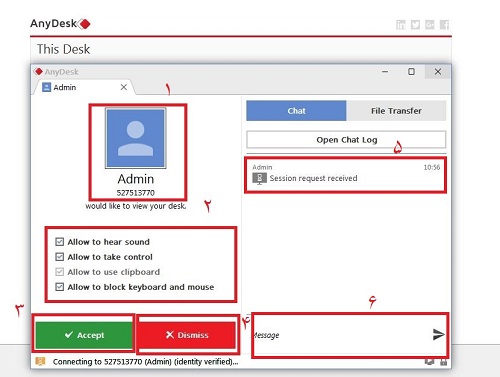Accept the incoming session request
The width and height of the screenshot is (500, 377).
(x=84, y=335)
